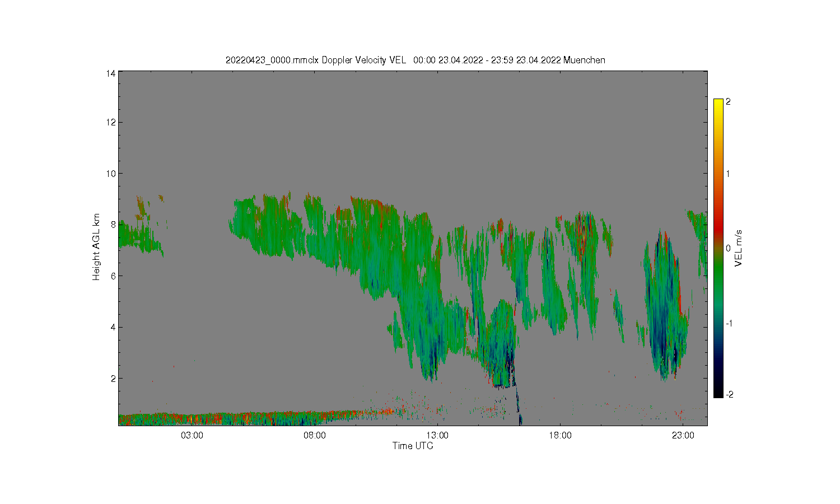Click the plot title text at top

pos(415,60)
